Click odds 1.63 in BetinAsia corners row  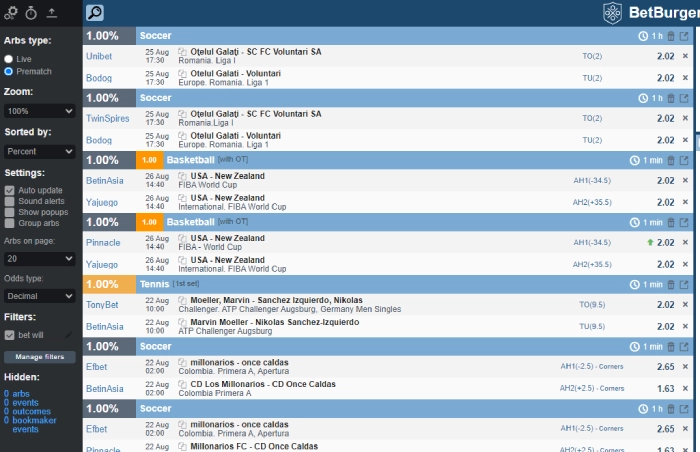click(666, 389)
